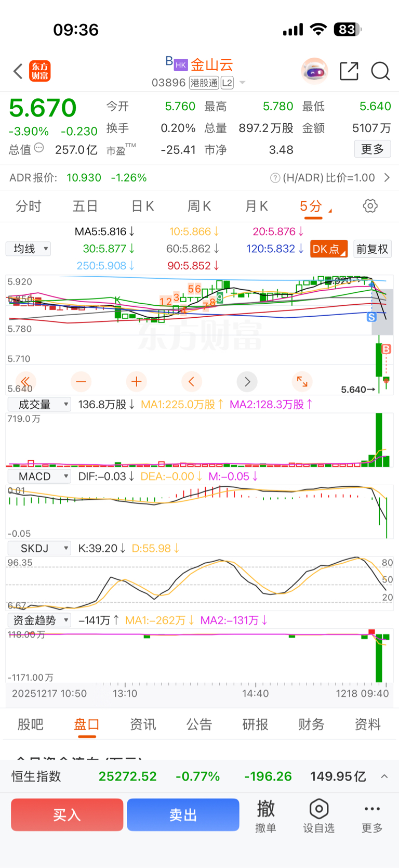Viewport: 399px width, 868px height.
Task: Move chart right with right chevron
Action: (247, 382)
